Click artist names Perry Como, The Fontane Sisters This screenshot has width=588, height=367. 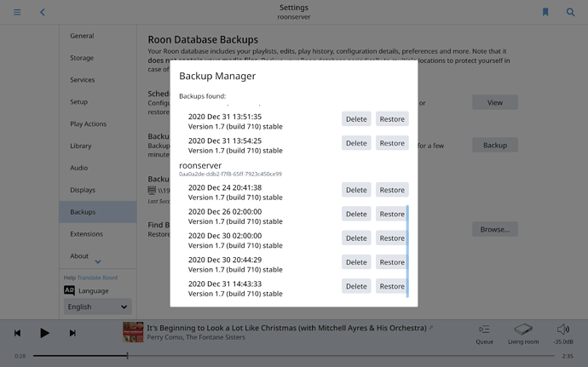pyautogui.click(x=196, y=337)
